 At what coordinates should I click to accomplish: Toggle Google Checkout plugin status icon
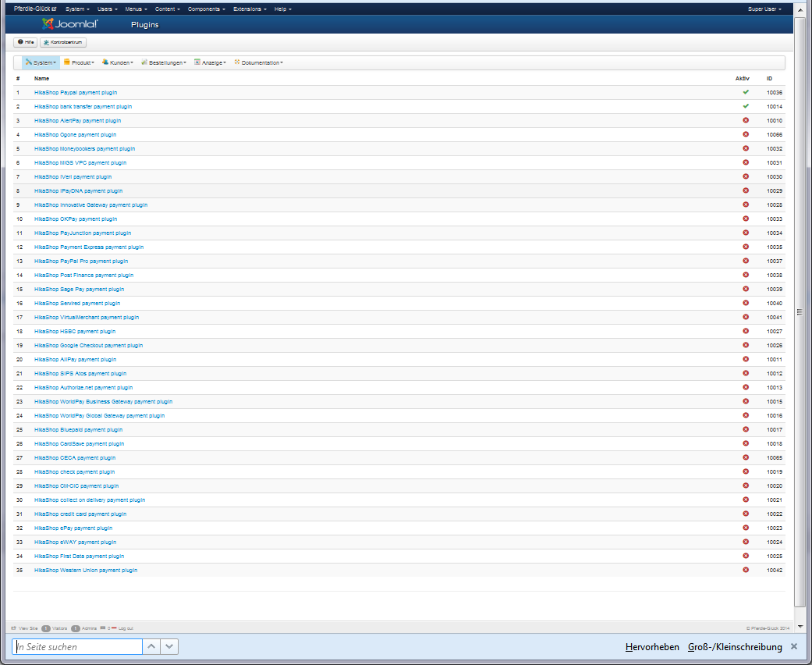pos(746,345)
